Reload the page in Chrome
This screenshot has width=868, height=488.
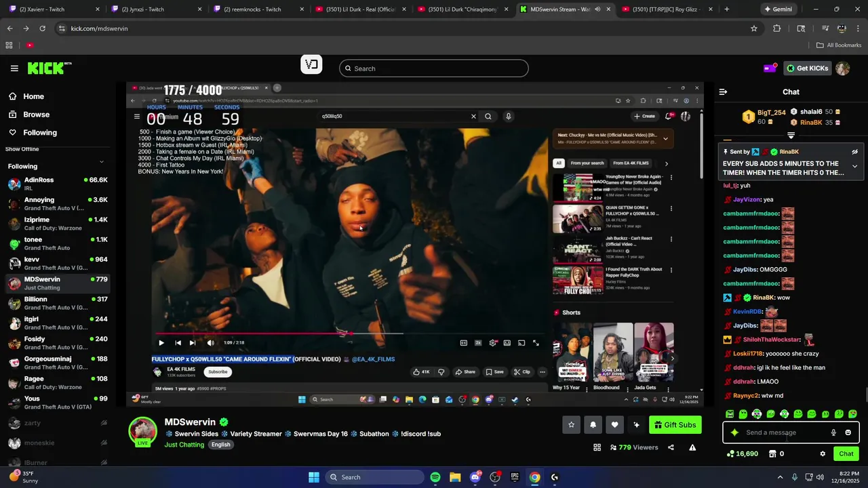pos(42,28)
